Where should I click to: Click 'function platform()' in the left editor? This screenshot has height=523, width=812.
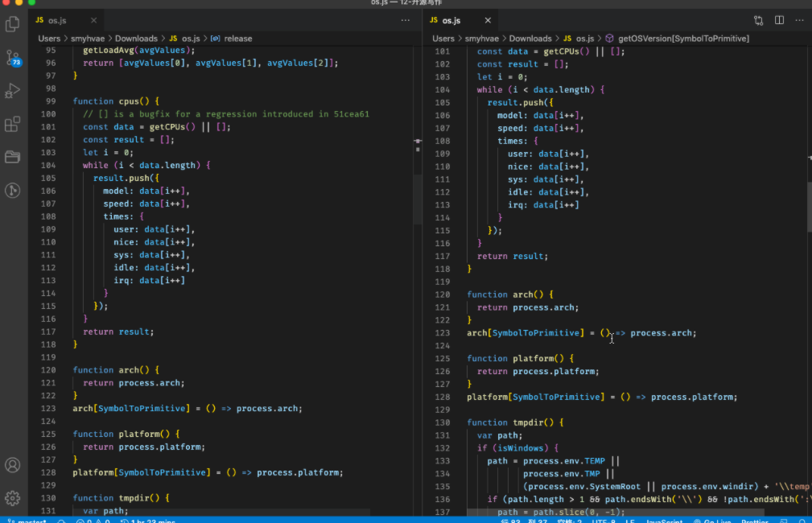point(122,434)
